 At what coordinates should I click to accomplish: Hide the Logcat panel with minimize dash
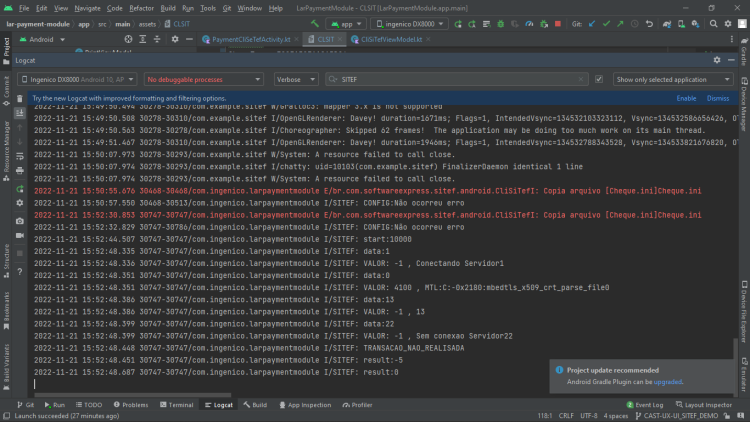pos(731,60)
